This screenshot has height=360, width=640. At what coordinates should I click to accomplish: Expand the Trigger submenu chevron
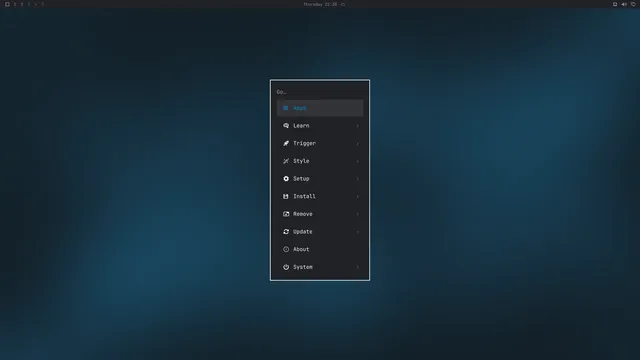pyautogui.click(x=358, y=143)
